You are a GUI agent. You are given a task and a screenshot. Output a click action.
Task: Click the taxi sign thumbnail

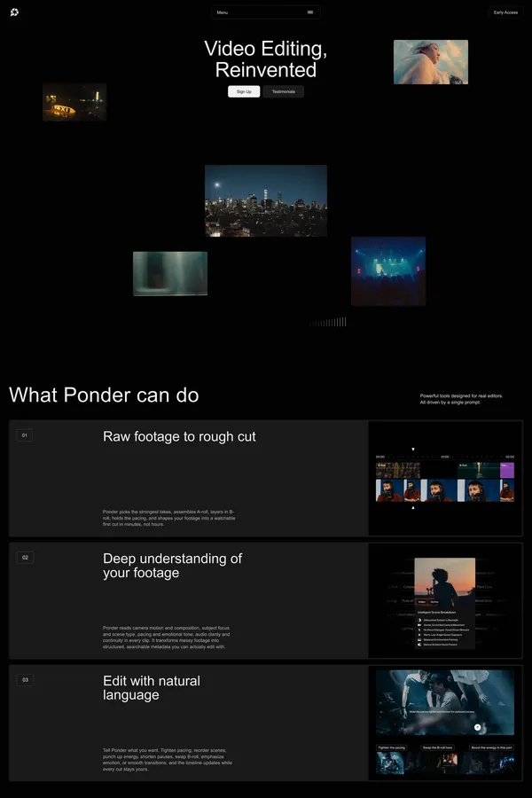tap(74, 102)
